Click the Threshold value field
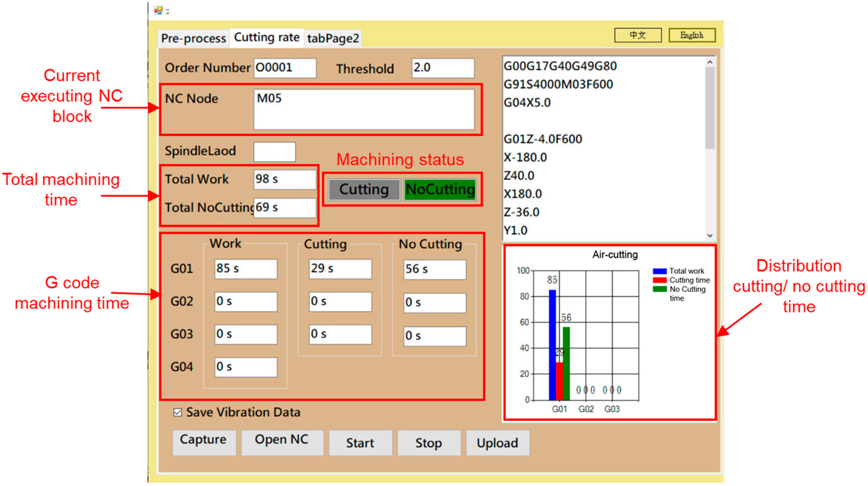 [x=443, y=68]
